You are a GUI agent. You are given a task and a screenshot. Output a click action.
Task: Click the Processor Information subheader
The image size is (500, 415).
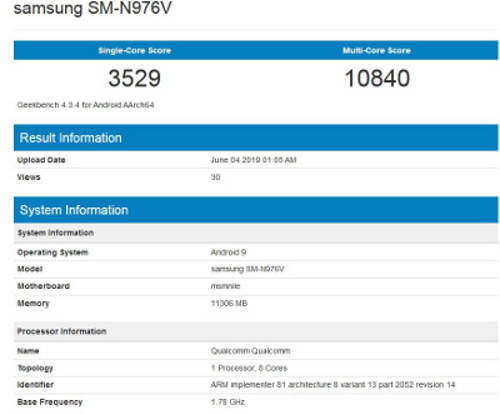[x=256, y=332]
